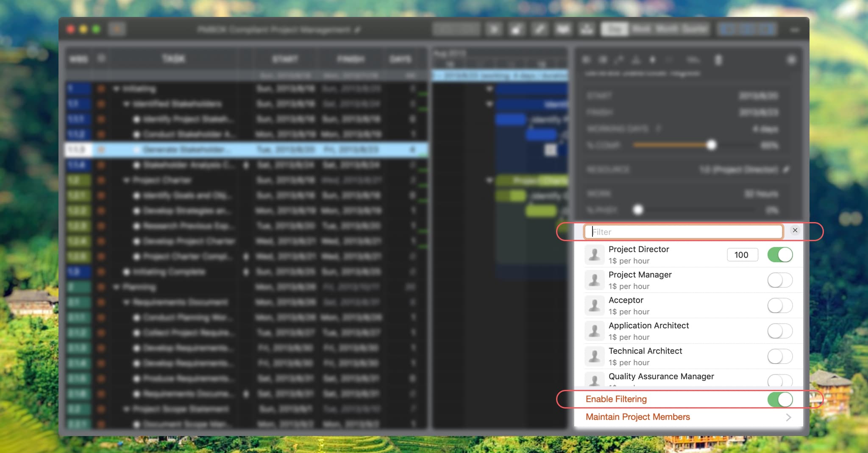Open Maintain Project Members

coord(687,417)
